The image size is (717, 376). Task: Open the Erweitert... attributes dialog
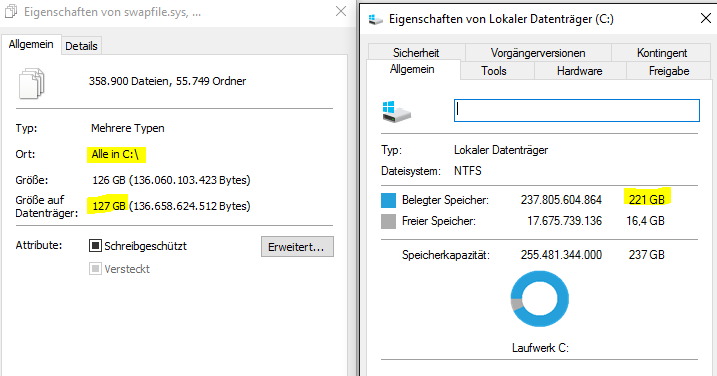297,247
